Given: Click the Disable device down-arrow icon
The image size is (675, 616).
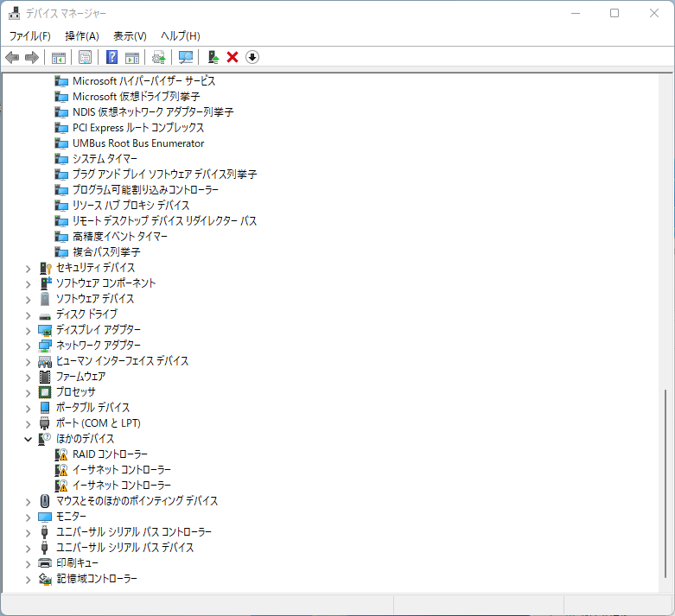Looking at the screenshot, I should [252, 57].
